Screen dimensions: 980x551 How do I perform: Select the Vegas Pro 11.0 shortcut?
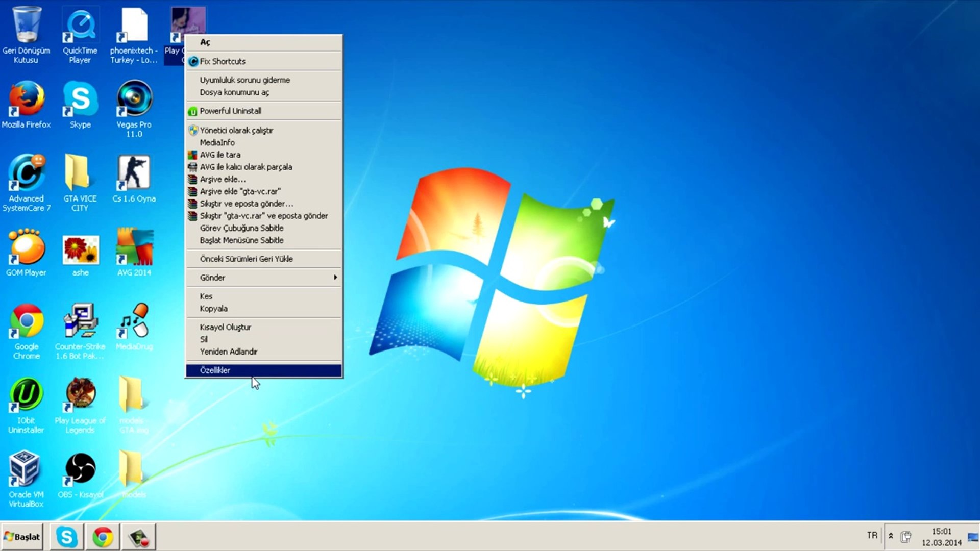tap(134, 99)
